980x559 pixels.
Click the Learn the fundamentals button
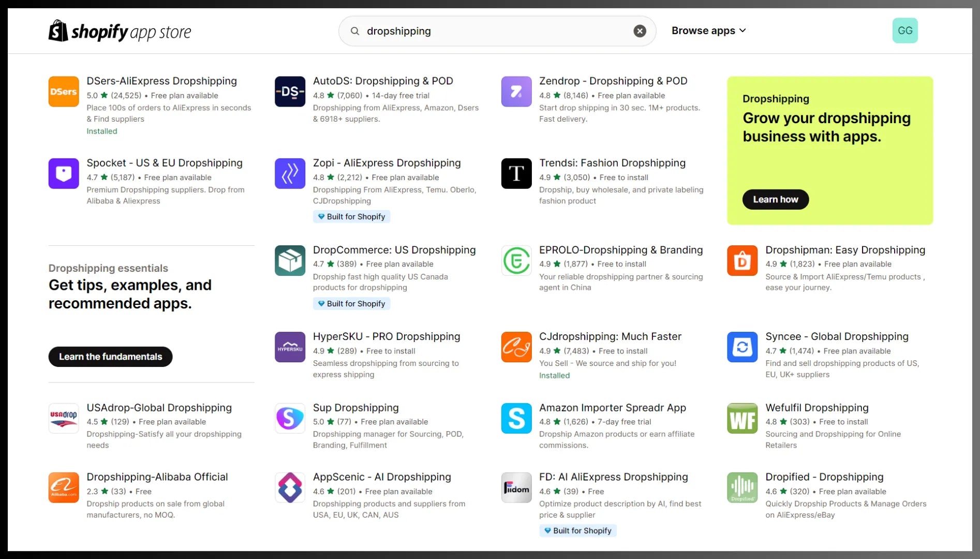pos(110,357)
